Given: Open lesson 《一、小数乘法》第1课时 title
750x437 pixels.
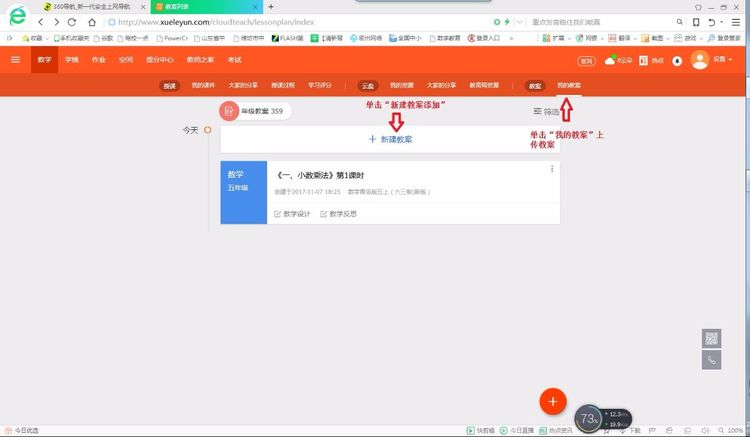Looking at the screenshot, I should click(320, 175).
